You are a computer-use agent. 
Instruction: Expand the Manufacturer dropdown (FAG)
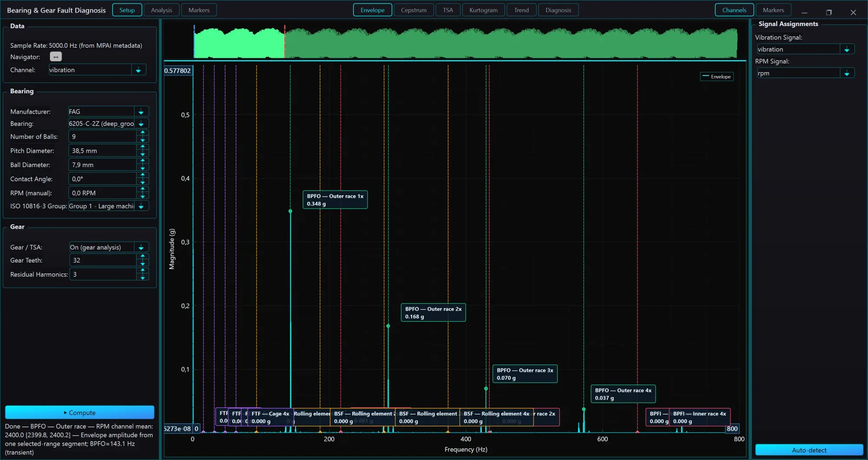[x=141, y=112]
